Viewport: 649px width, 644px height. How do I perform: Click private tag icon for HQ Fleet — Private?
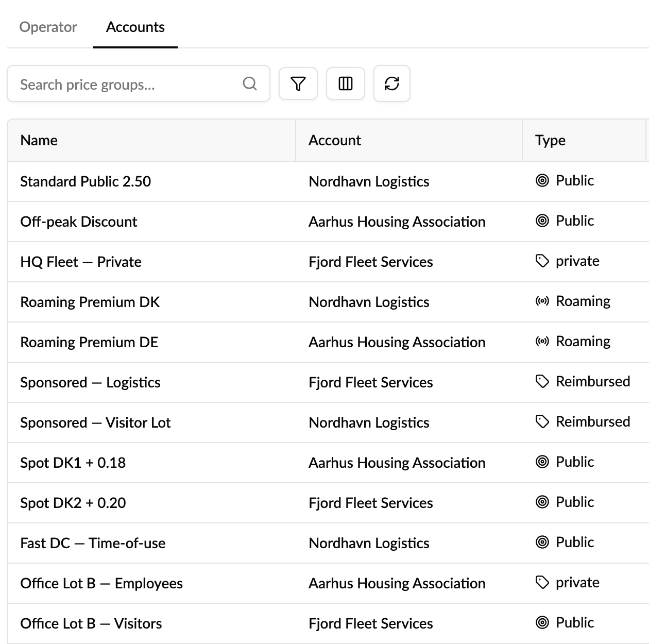point(542,261)
